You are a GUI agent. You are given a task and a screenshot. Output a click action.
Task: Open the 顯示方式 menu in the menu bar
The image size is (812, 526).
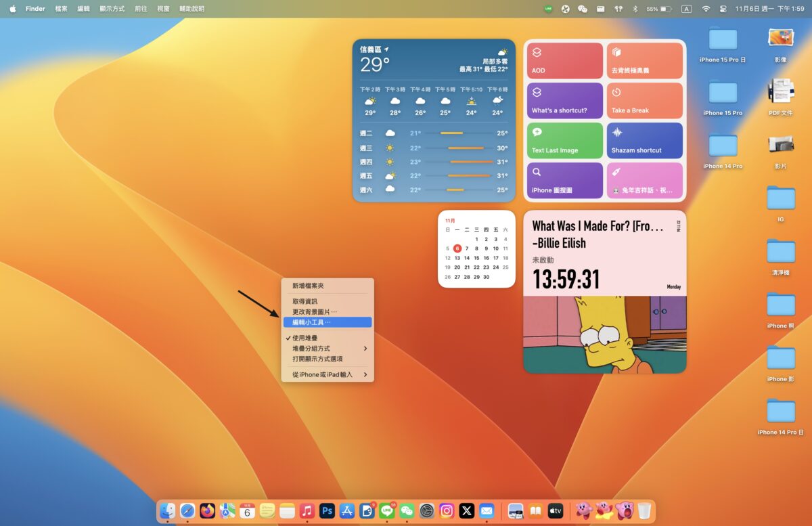point(112,9)
